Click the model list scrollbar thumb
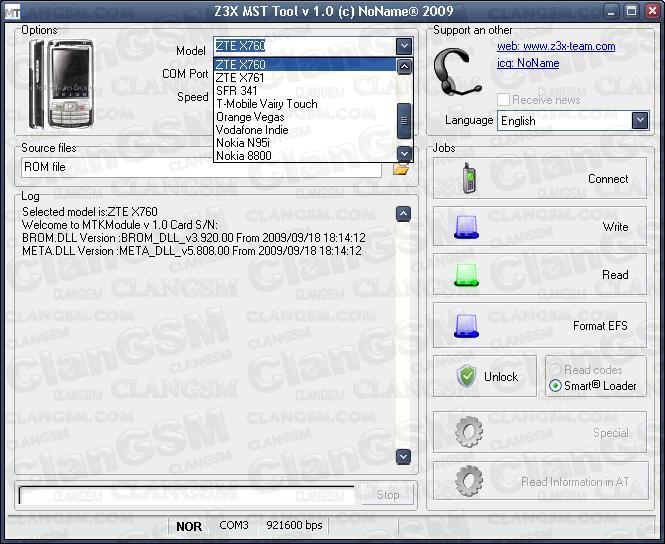 (x=404, y=121)
